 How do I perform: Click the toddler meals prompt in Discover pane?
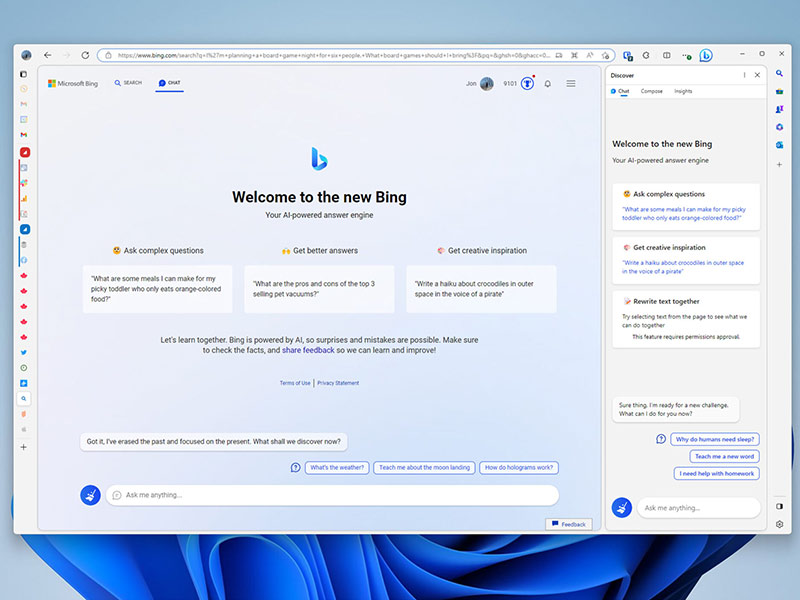pyautogui.click(x=686, y=207)
